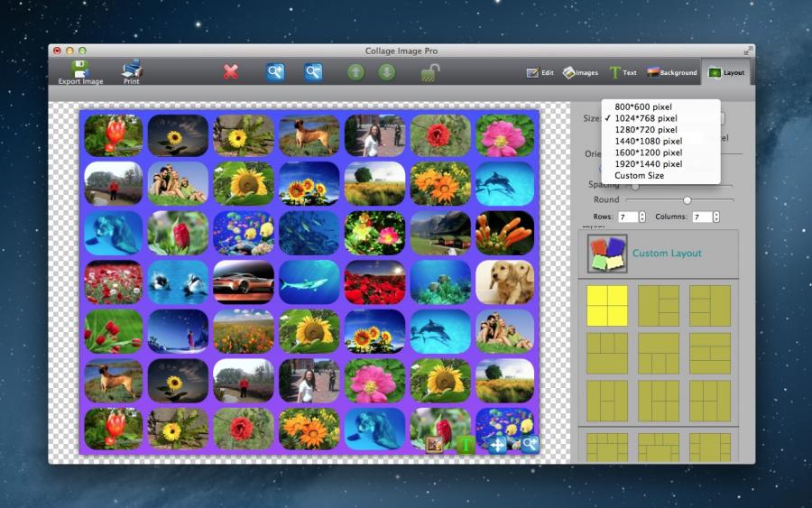The image size is (812, 508).
Task: Click the Rows stepper arrows
Action: click(x=642, y=217)
